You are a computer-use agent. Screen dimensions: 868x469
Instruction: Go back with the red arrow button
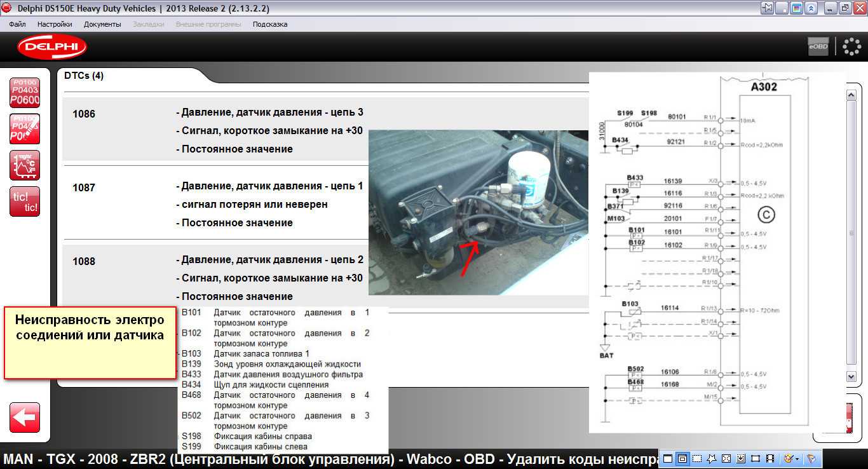(x=25, y=418)
